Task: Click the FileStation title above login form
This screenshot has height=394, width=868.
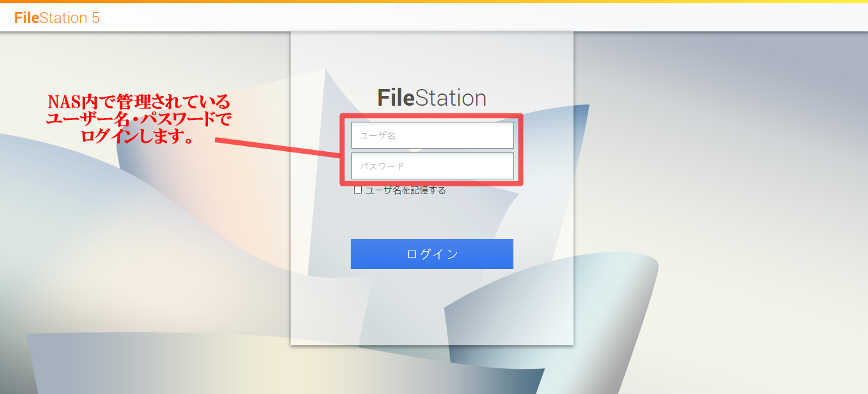Action: pyautogui.click(x=432, y=98)
